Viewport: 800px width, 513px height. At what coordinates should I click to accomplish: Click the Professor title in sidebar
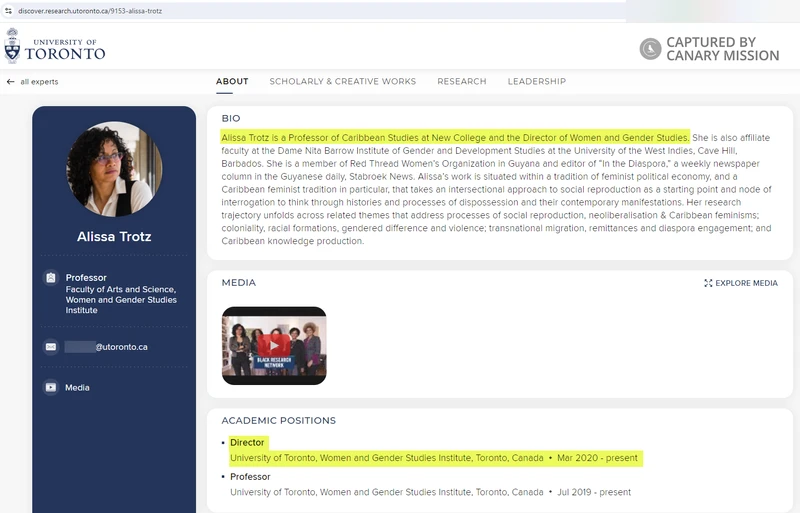coord(86,278)
